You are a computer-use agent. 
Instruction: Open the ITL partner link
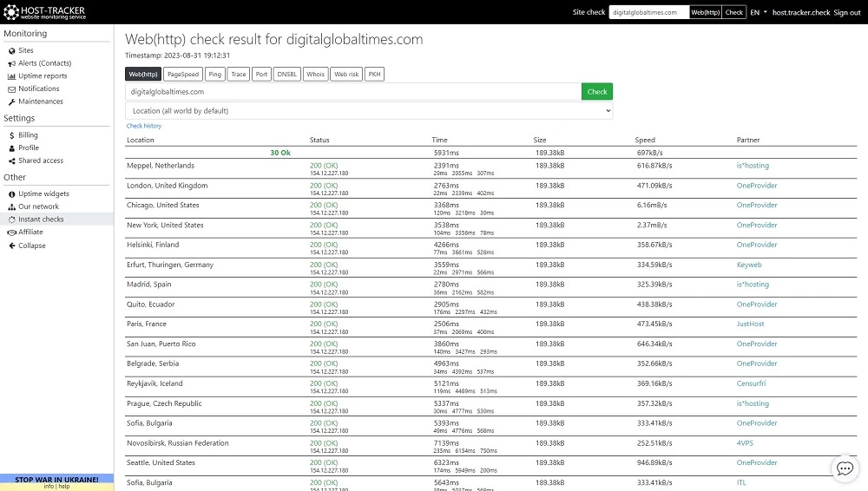coord(741,482)
